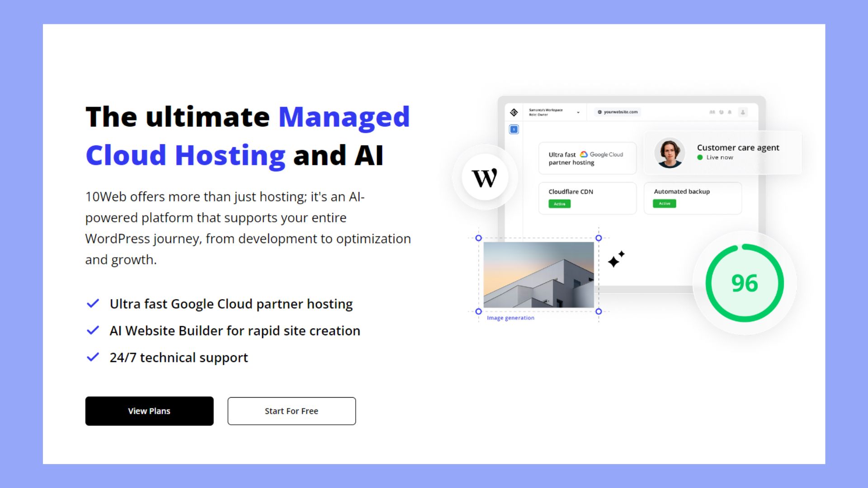Click the Start For Free button

292,411
